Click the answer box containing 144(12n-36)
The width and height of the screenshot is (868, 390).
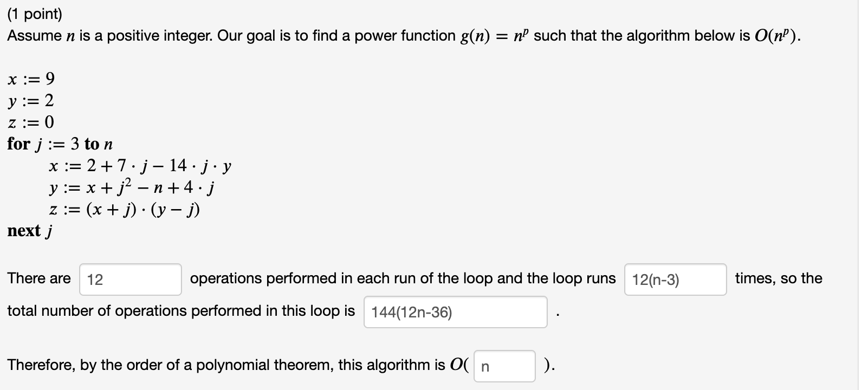coord(455,312)
